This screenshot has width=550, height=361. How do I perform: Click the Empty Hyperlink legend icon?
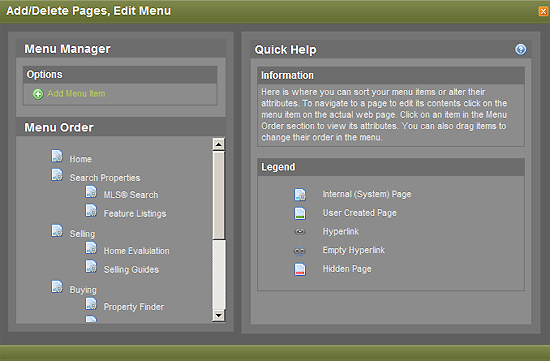300,250
